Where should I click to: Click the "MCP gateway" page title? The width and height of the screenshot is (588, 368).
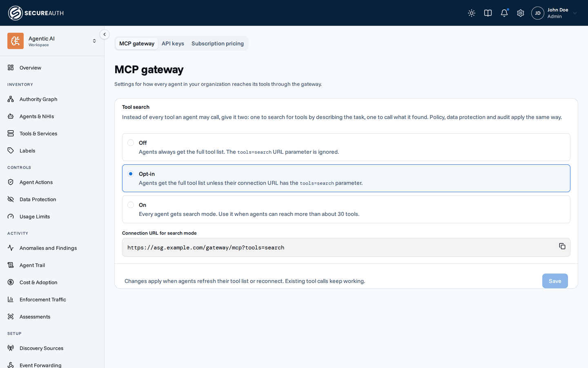(149, 70)
